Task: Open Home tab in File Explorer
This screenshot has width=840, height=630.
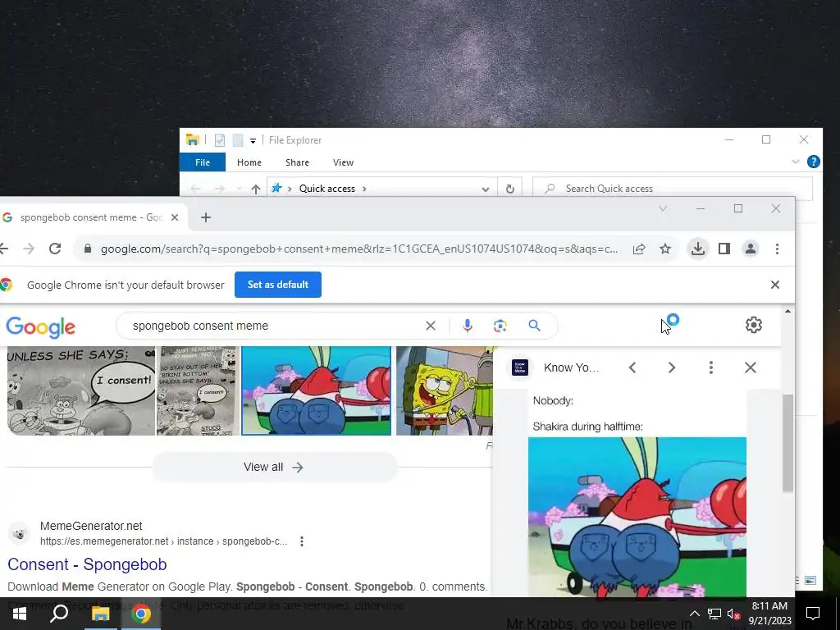Action: pyautogui.click(x=249, y=162)
